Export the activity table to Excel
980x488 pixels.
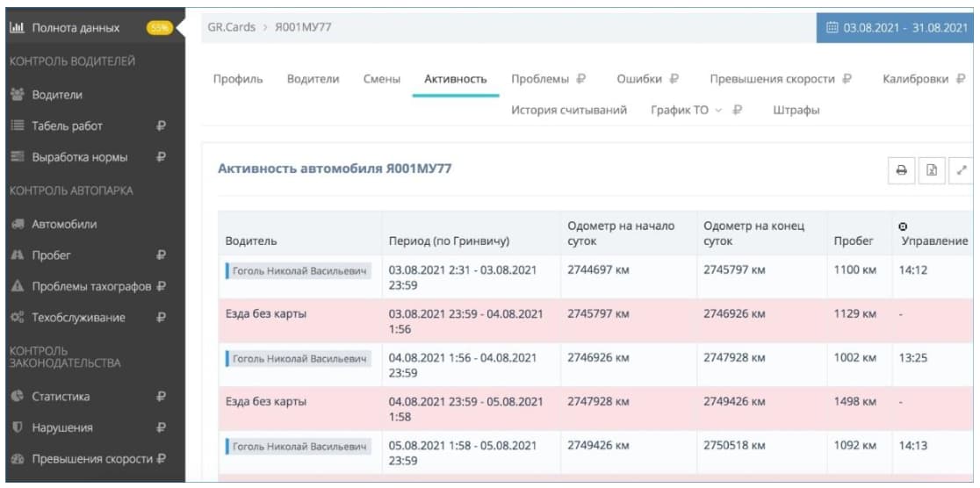pos(931,170)
